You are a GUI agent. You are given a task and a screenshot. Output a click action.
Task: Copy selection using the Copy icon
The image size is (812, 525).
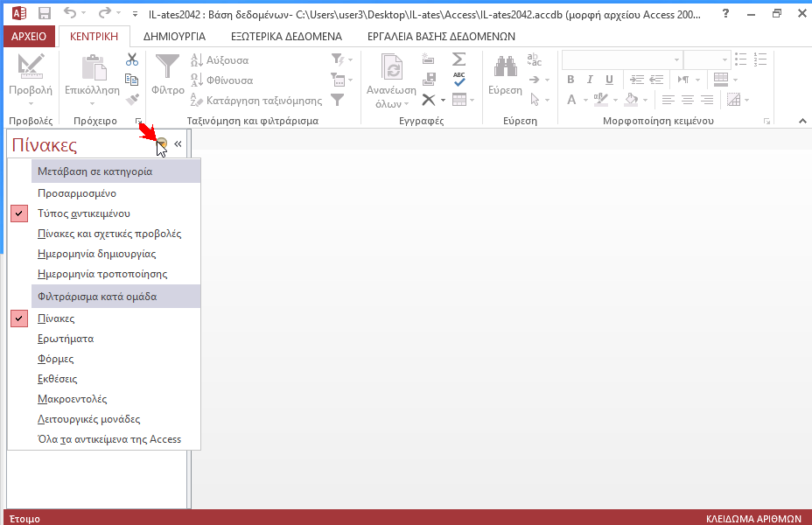pyautogui.click(x=131, y=80)
